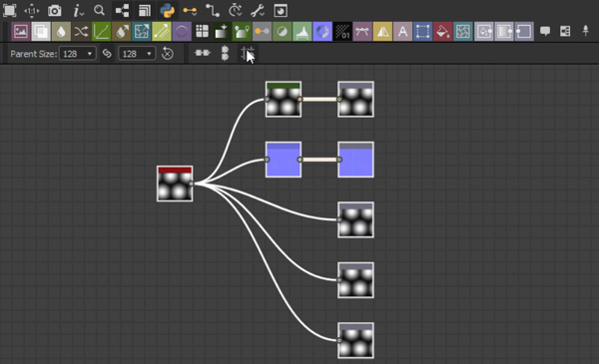
Task: Insert a comment with speech bubble icon
Action: [545, 31]
